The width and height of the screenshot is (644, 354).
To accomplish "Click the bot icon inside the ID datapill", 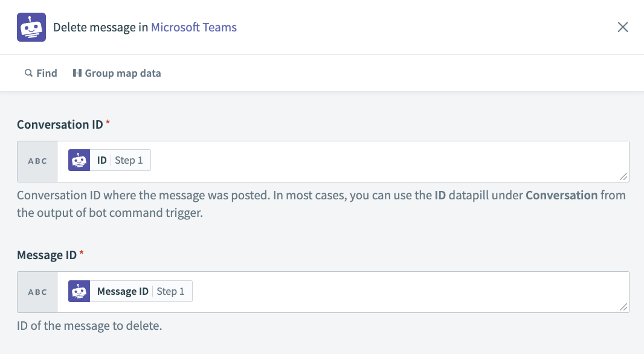I will coord(79,159).
